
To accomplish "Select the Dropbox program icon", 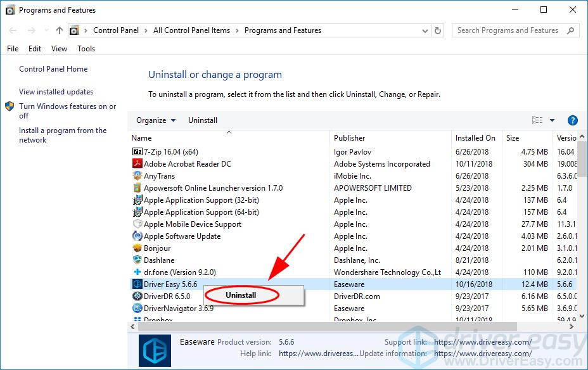I will 139,319.
